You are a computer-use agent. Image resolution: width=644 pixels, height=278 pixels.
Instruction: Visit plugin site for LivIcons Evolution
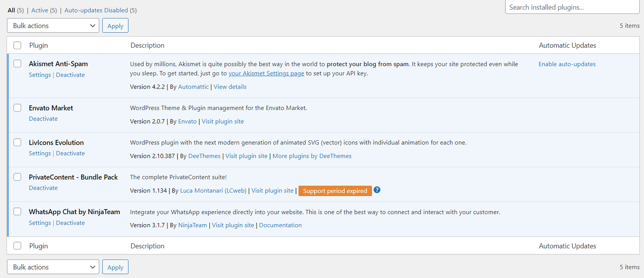click(x=247, y=156)
